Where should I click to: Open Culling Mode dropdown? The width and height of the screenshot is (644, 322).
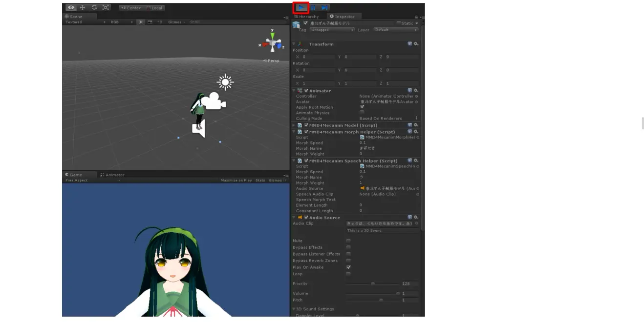coord(389,119)
